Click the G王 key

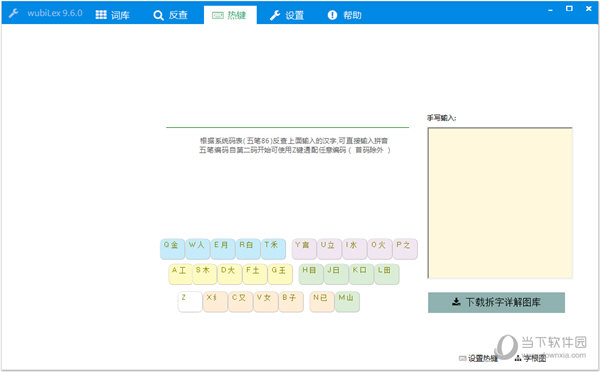[280, 274]
